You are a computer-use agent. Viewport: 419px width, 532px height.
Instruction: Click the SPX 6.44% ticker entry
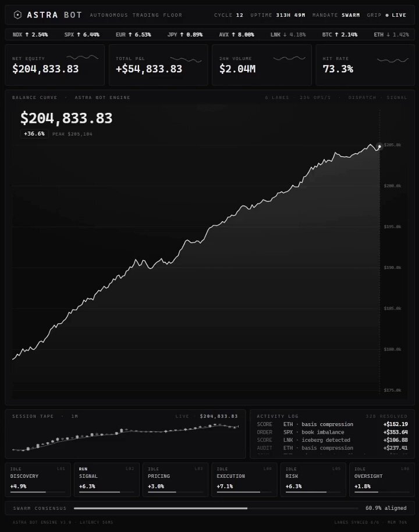click(x=82, y=34)
